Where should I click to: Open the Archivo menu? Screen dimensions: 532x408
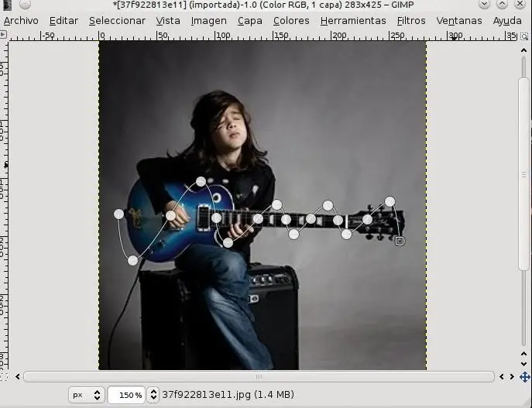point(21,21)
